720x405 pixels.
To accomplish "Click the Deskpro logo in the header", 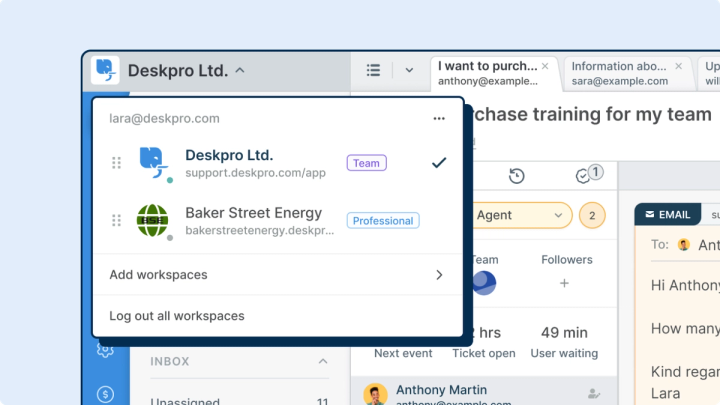I will pos(105,70).
